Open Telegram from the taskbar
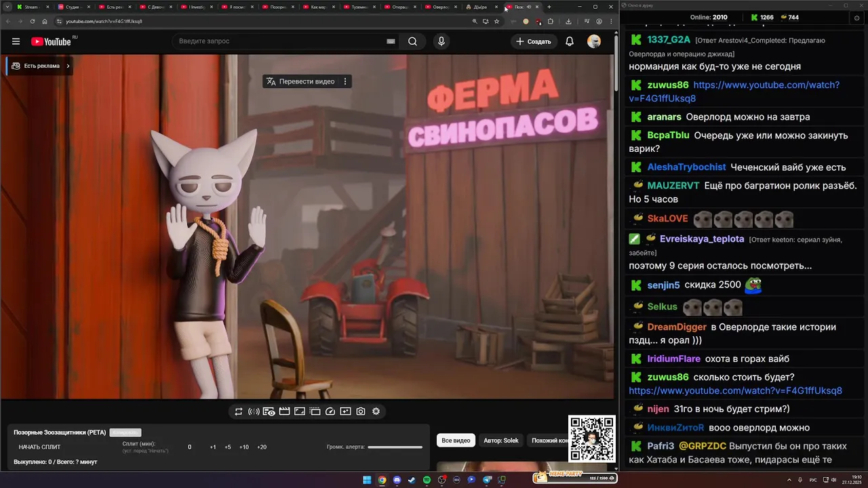Image resolution: width=868 pixels, height=488 pixels. (x=487, y=480)
